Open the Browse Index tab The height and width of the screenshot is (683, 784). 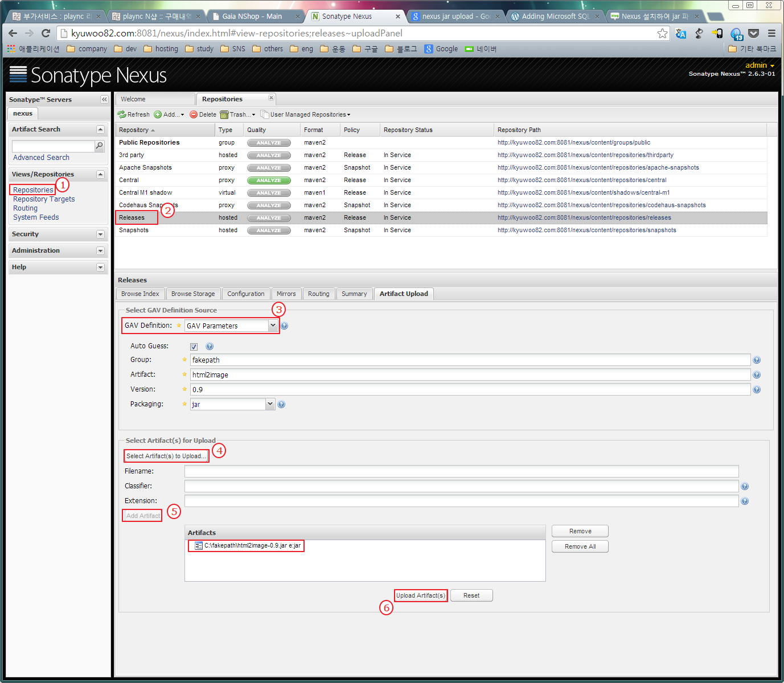pos(140,294)
